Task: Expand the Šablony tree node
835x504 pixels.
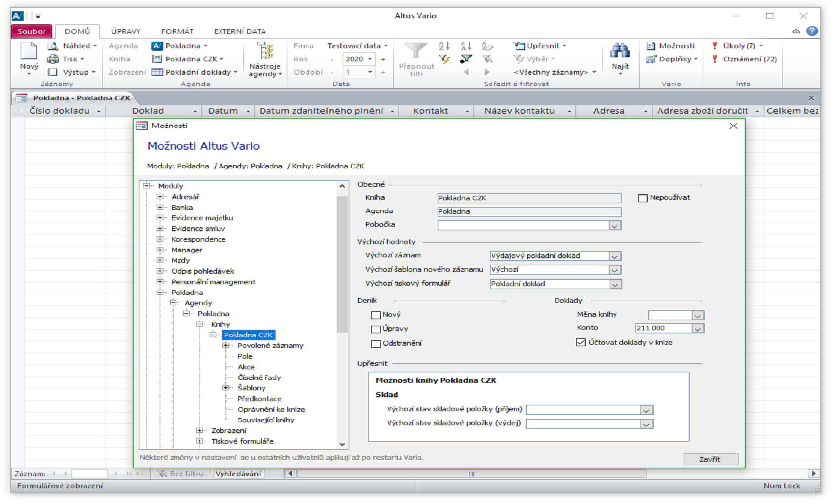Action: click(x=226, y=388)
